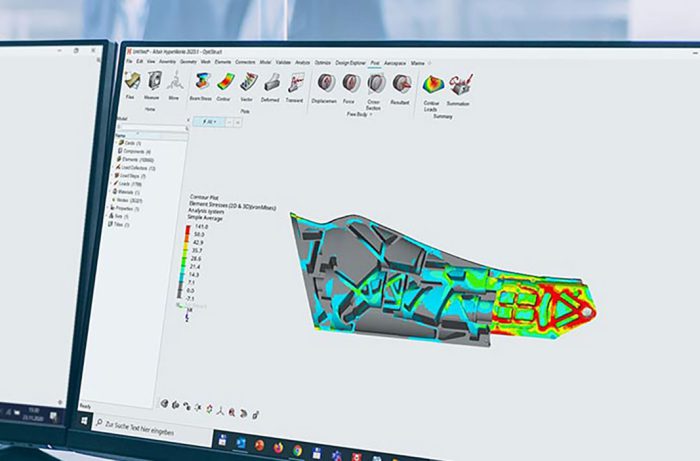700x461 pixels.
Task: Select the Vector plot tool
Action: (247, 84)
